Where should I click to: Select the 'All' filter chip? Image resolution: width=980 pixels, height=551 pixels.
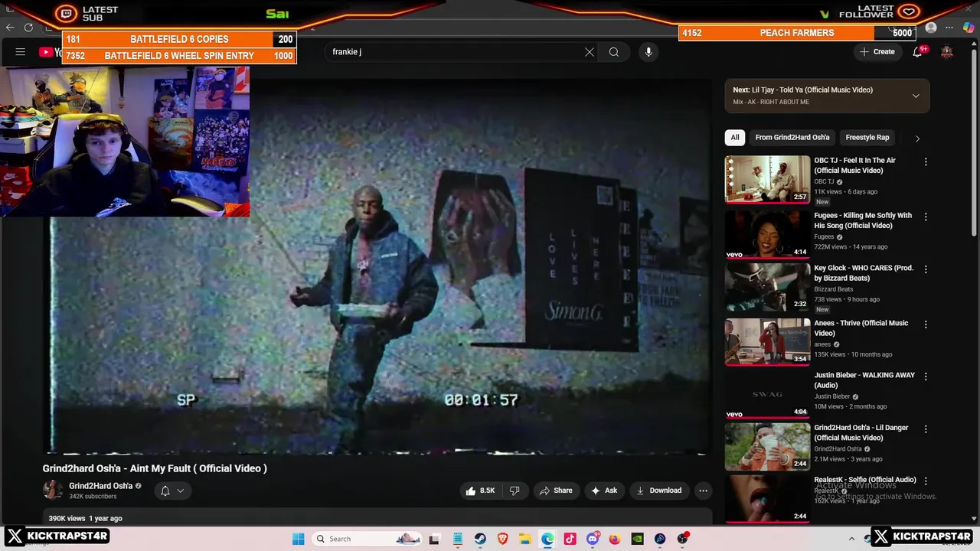[735, 138]
